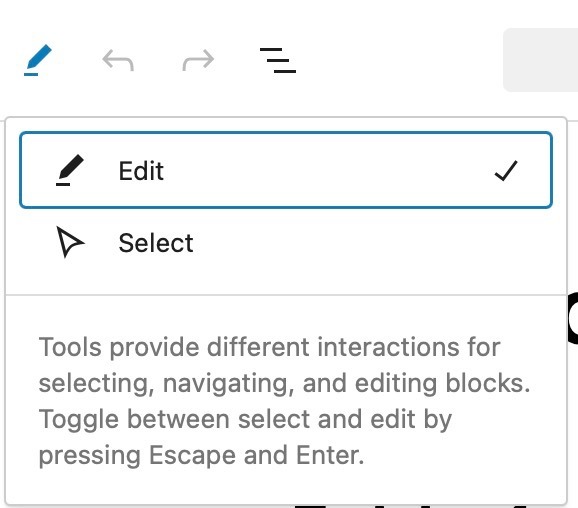Collapse the Tools dropdown via blue pencil

pos(38,60)
